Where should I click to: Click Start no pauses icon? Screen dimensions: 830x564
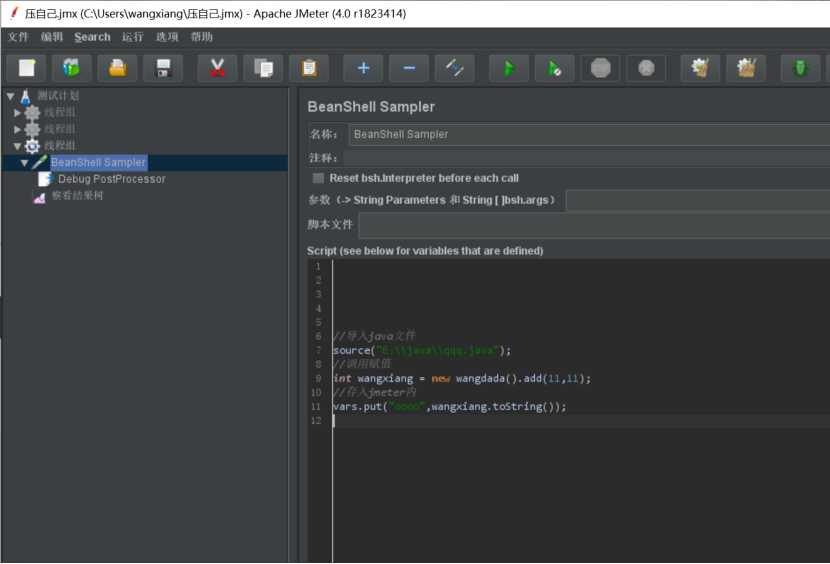coord(554,68)
